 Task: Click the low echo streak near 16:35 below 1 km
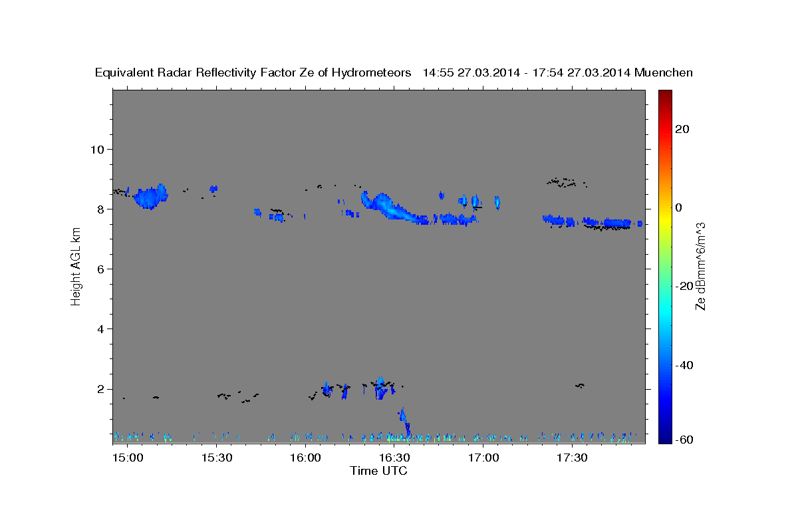pos(405,422)
